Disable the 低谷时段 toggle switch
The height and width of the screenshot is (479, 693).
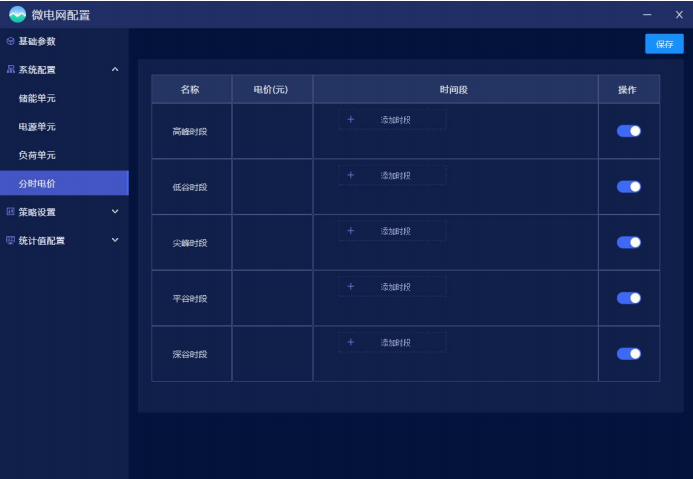point(628,187)
